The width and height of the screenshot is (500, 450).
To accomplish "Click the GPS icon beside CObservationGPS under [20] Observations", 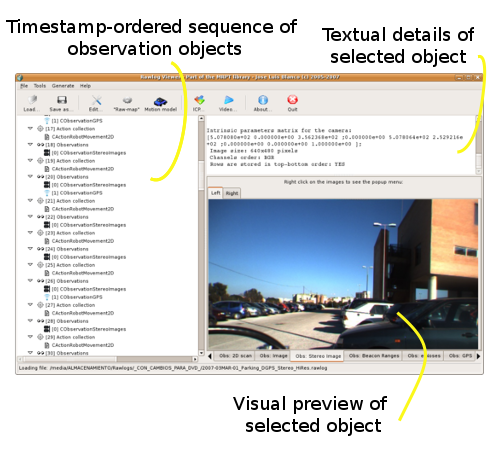I will pos(47,193).
